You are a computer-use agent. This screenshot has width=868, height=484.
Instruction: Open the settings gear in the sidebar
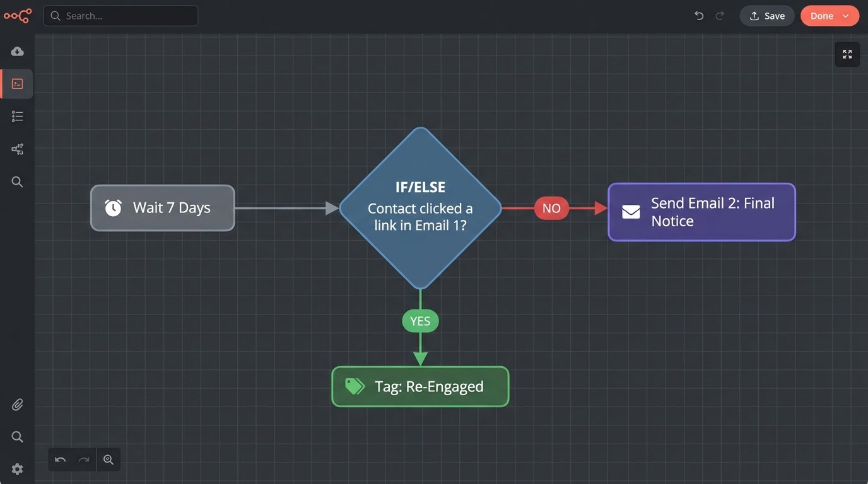17,469
